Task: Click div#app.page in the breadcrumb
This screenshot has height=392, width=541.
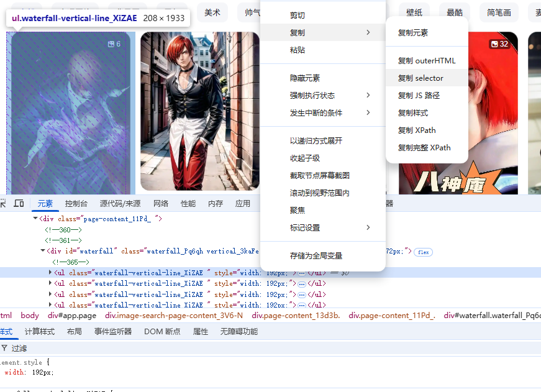Action: tap(72, 316)
